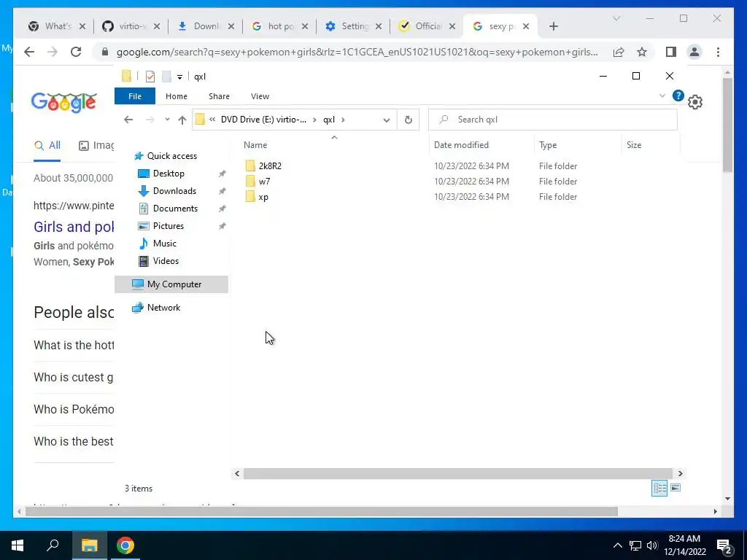Expand breadcrumb chevron after qxl
The width and height of the screenshot is (747, 560).
pos(343,120)
